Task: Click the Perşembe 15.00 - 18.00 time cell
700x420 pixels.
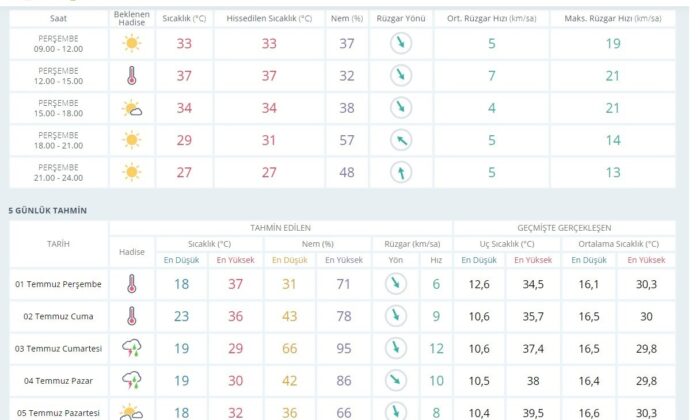Action: pos(59,108)
